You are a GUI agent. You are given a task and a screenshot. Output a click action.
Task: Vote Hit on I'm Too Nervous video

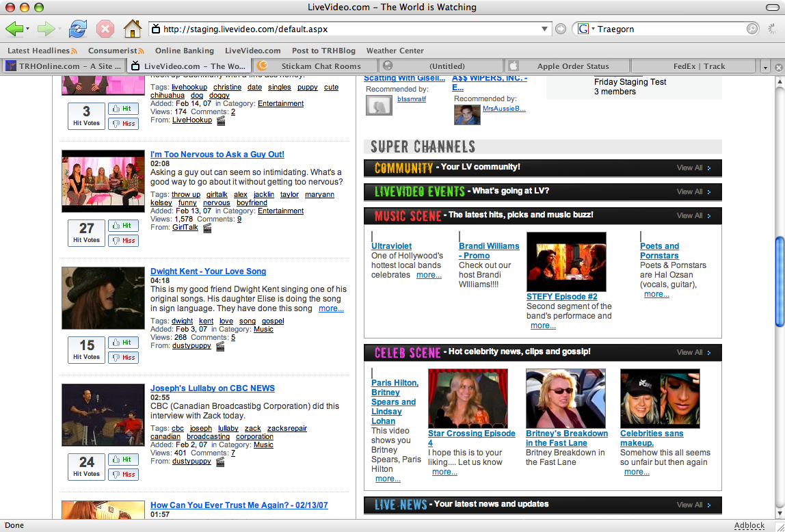123,226
